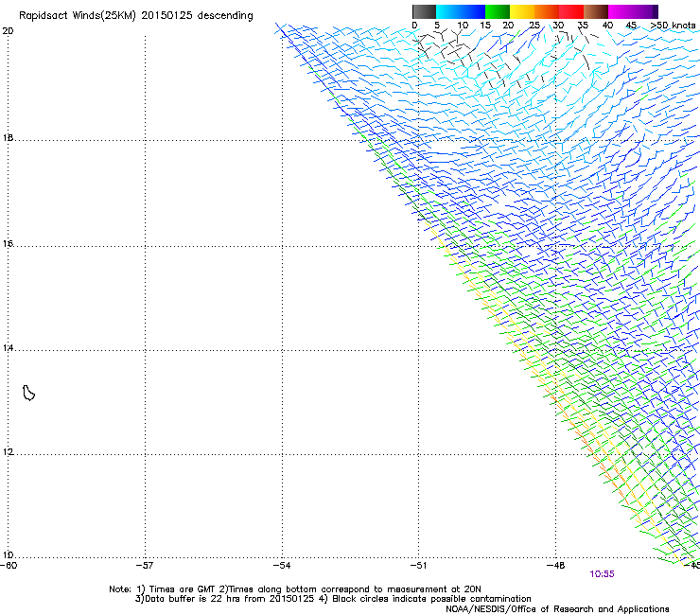This screenshot has width=700, height=615.
Task: Click the latitude label 18 on the left axis
Action: [8, 137]
